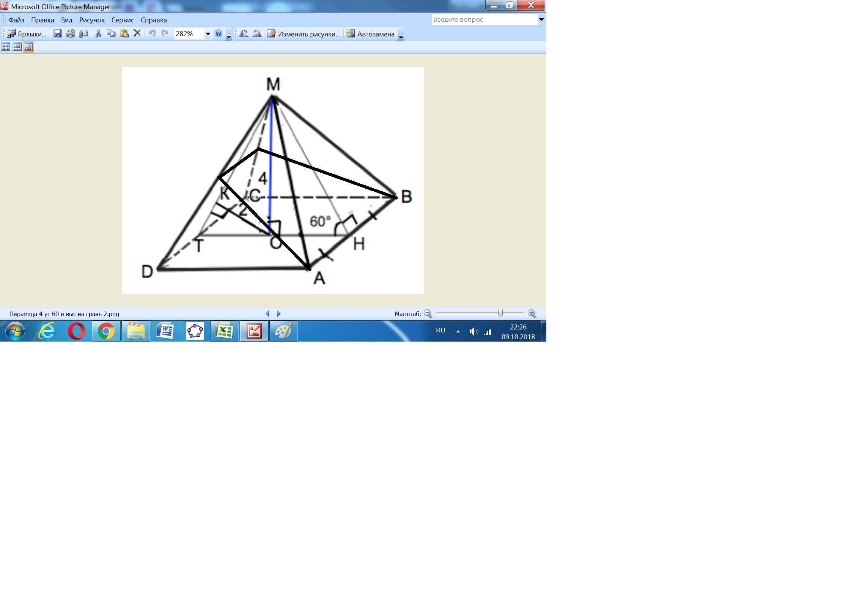The width and height of the screenshot is (848, 616).
Task: Click the blue Help question mark icon
Action: [x=219, y=33]
